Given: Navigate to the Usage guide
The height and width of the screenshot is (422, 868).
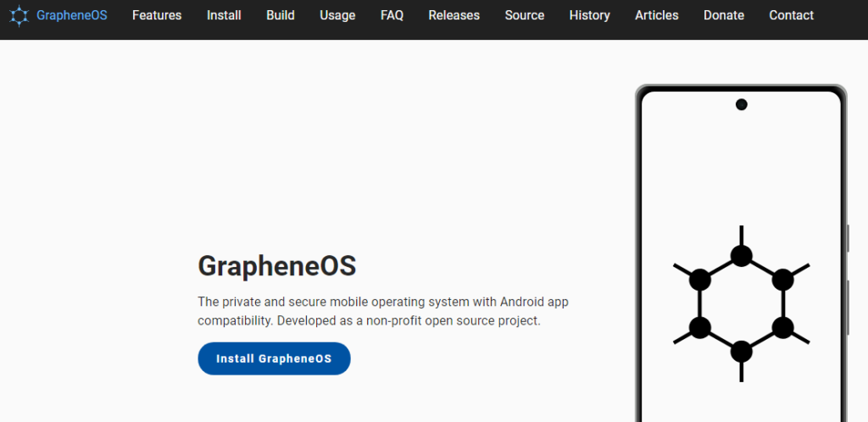Looking at the screenshot, I should click(x=337, y=15).
